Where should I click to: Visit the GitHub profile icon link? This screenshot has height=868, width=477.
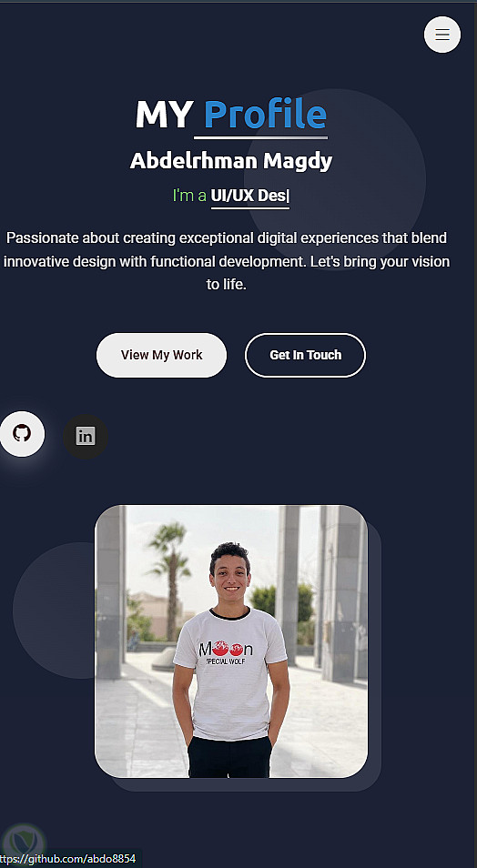22,433
